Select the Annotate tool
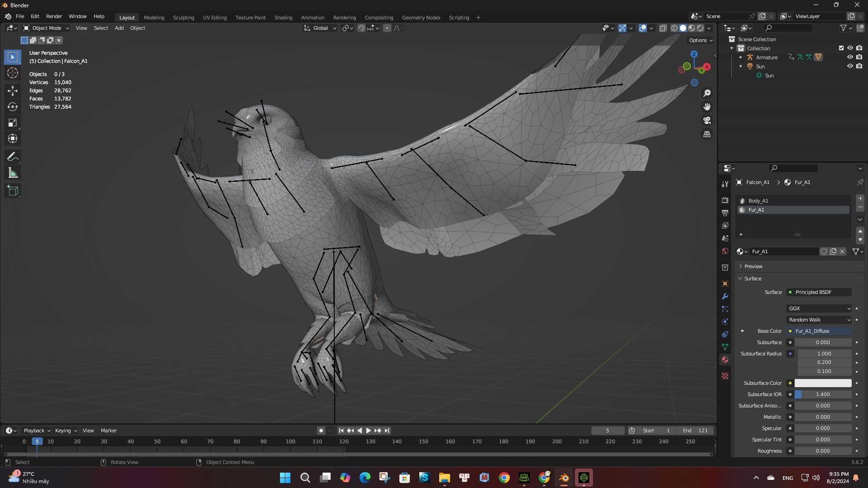Screen dimensions: 868x488 point(13,157)
